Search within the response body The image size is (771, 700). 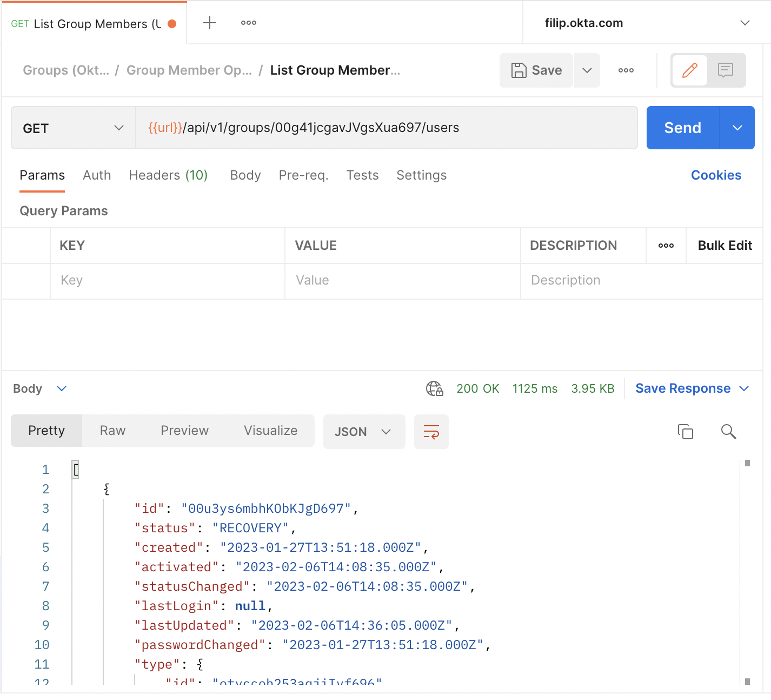[x=728, y=432]
